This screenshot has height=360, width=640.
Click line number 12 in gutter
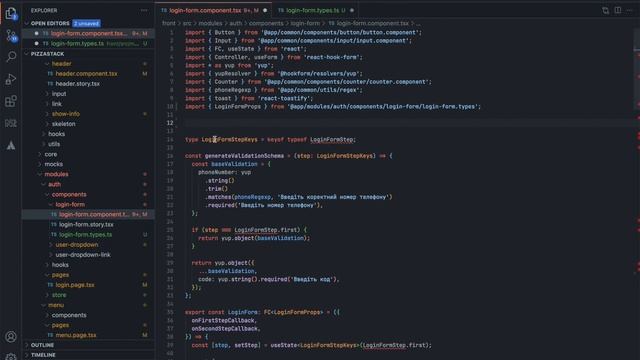tap(170, 123)
